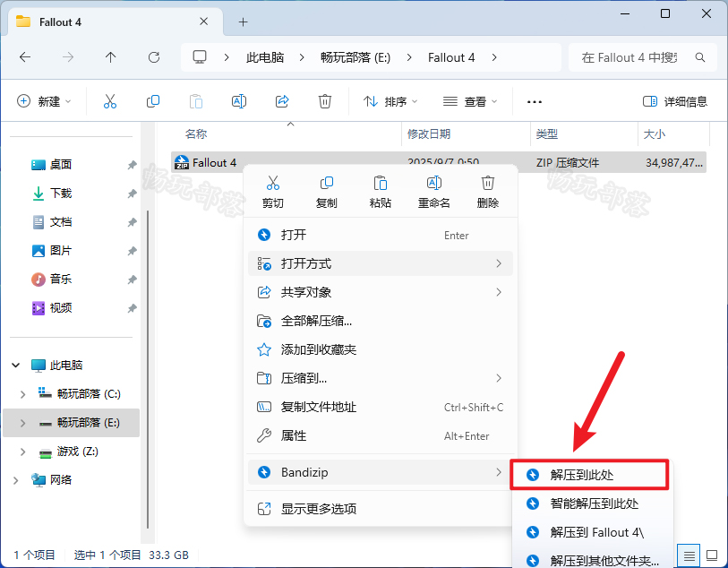
Task: Sort by the 大小 column header
Action: click(655, 134)
